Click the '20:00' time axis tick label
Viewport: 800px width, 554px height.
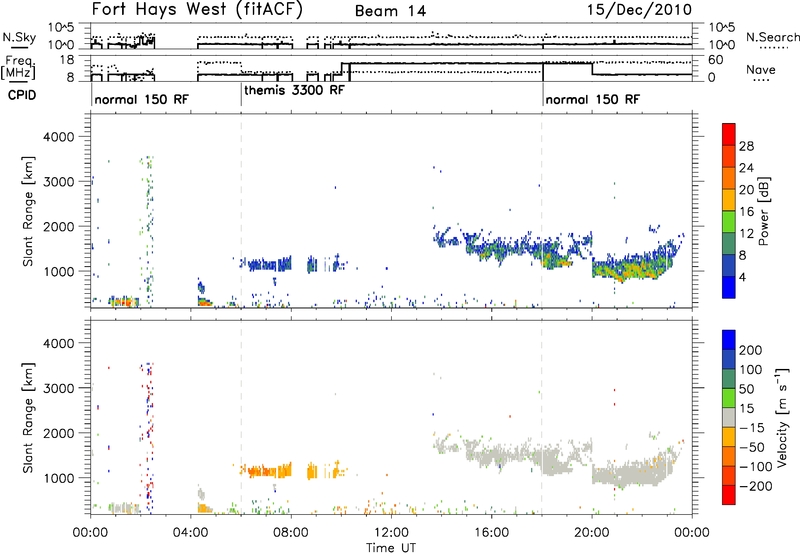tap(592, 533)
